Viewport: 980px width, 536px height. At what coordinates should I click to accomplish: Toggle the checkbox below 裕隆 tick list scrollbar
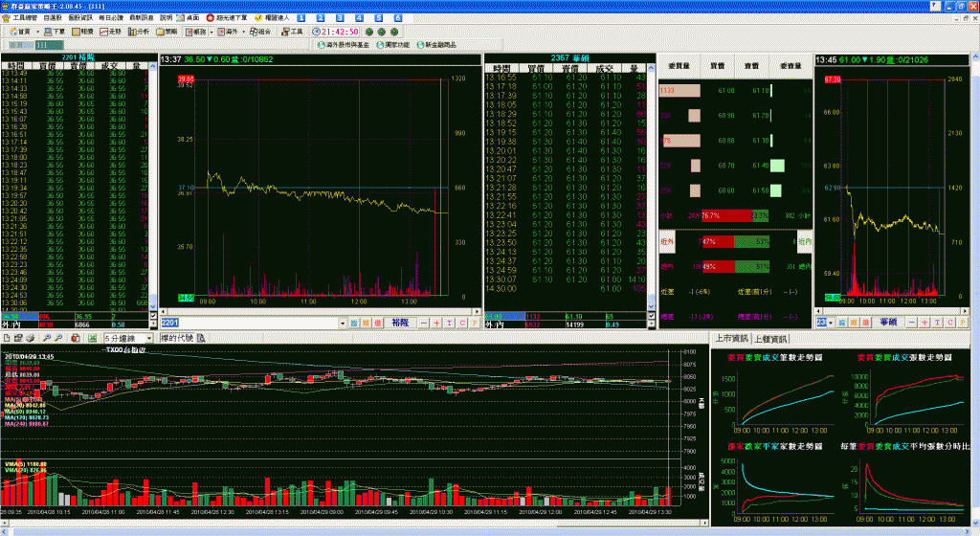pos(153,316)
